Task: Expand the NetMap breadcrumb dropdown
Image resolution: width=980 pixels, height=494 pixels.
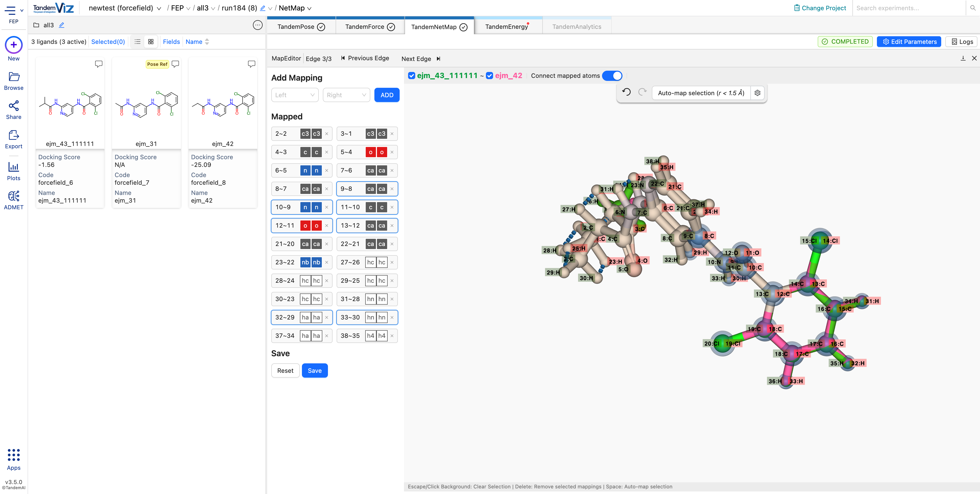Action: coord(309,8)
